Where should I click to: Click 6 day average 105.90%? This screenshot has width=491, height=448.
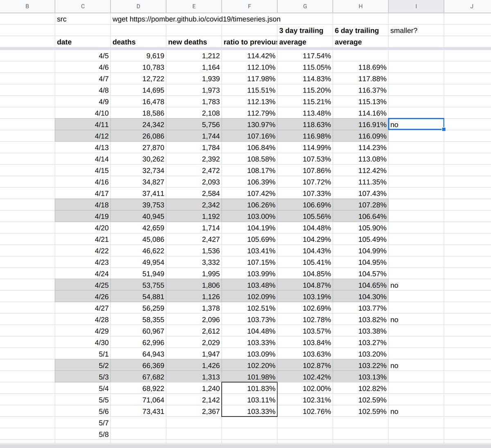pyautogui.click(x=360, y=228)
